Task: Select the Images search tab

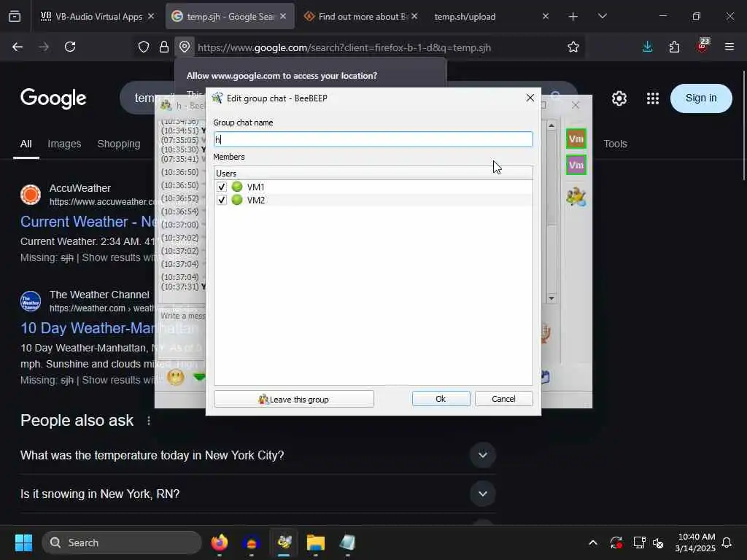Action: (x=64, y=144)
